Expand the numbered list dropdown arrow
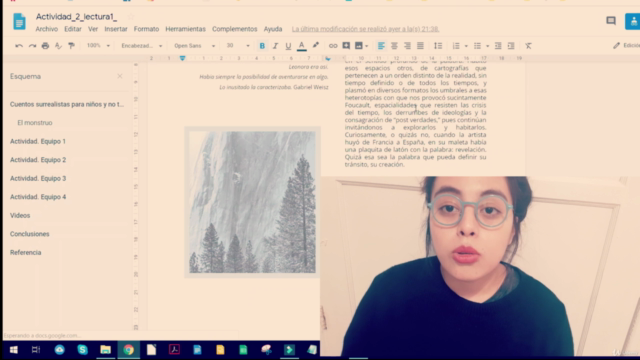Screen dimensions: 640x360 (466, 46)
